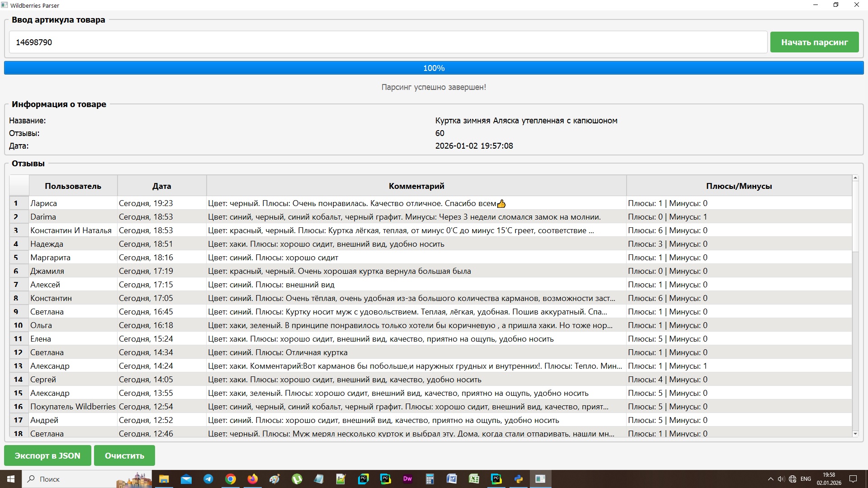868x488 pixels.
Task: Expand the system tray hidden icons chevron
Action: click(770, 479)
